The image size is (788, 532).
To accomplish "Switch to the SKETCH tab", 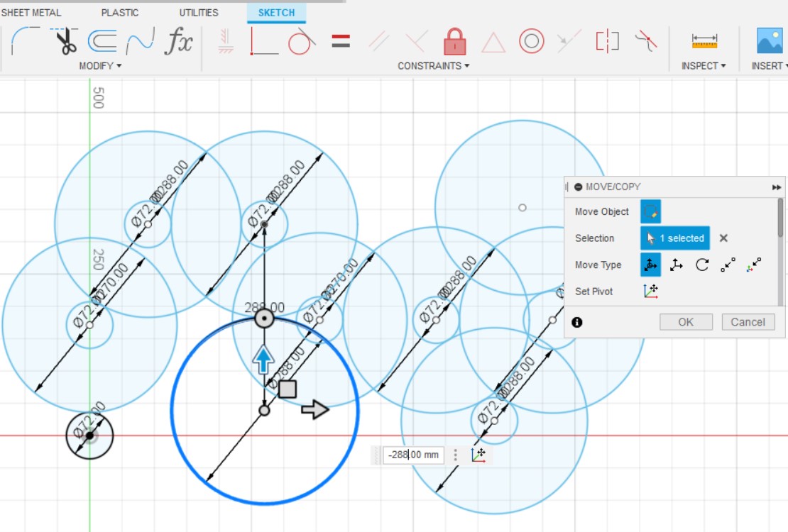I will click(276, 13).
